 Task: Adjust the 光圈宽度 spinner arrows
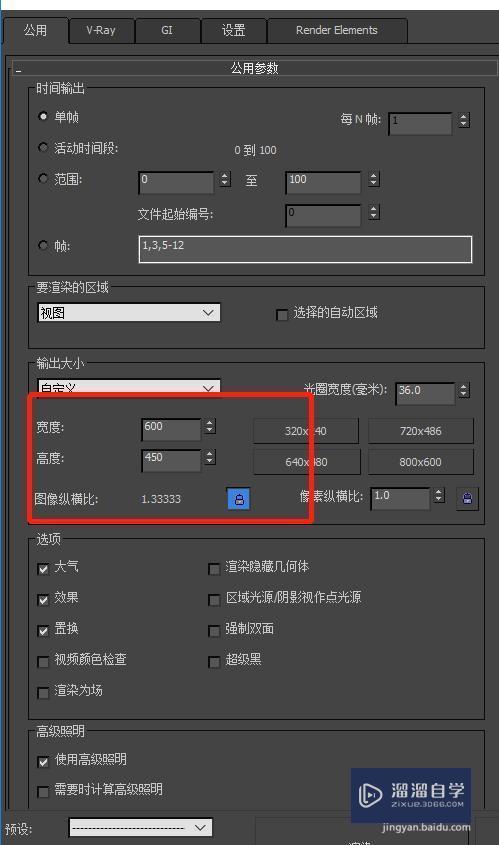click(463, 390)
